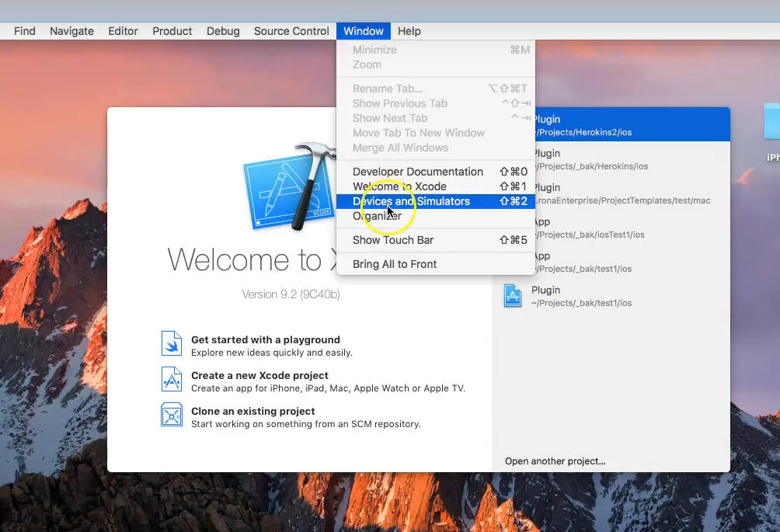Open recent Plugin project in _bak/Herokins/ios
This screenshot has width=780, height=532.
[x=632, y=159]
